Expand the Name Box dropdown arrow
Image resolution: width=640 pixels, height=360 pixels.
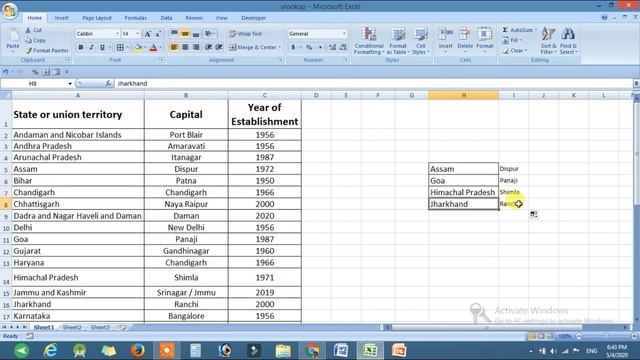(70, 84)
